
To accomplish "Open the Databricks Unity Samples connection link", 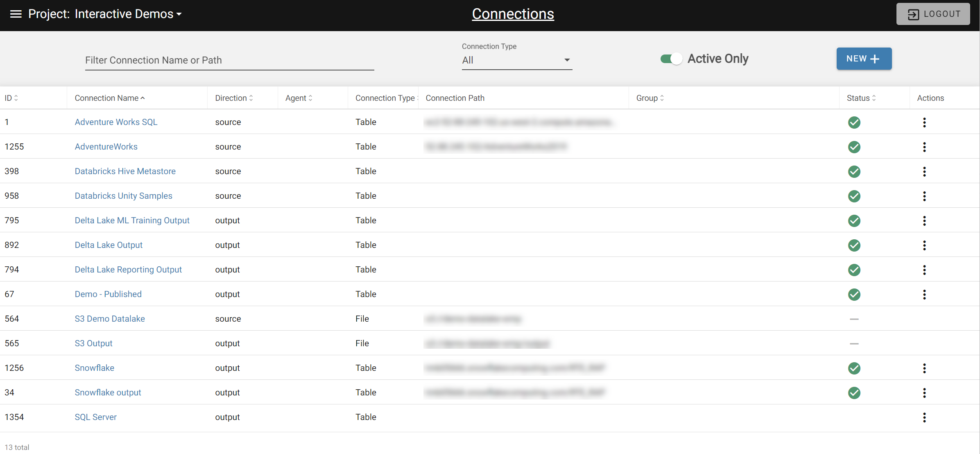I will coord(123,196).
